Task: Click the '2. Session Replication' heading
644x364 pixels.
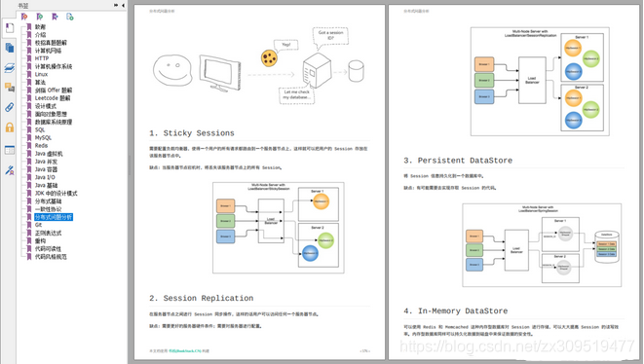Action: coord(202,298)
